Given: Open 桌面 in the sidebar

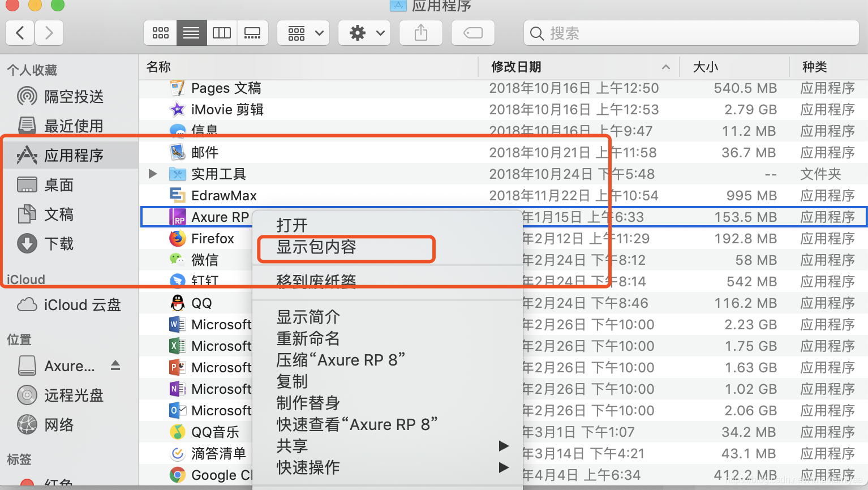Looking at the screenshot, I should coord(70,185).
